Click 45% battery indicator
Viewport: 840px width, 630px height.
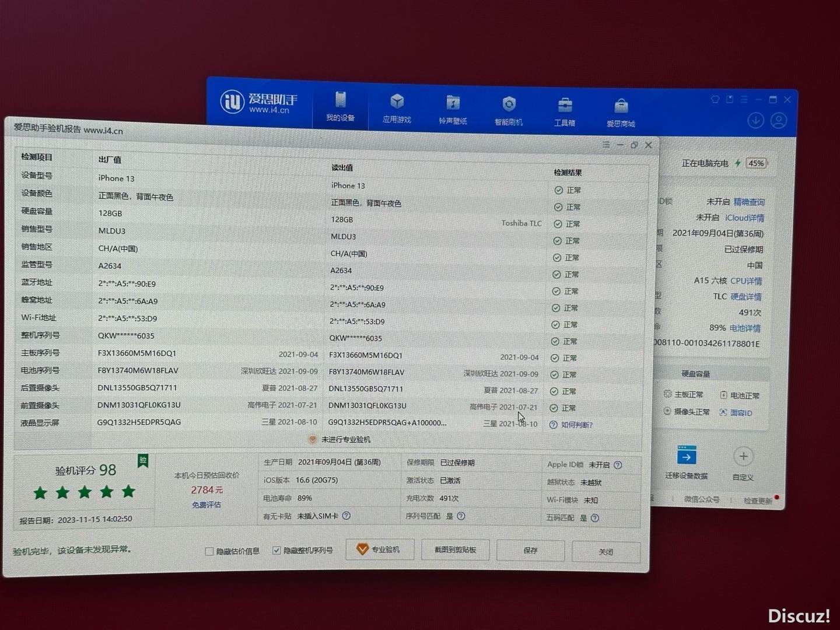coord(757,163)
